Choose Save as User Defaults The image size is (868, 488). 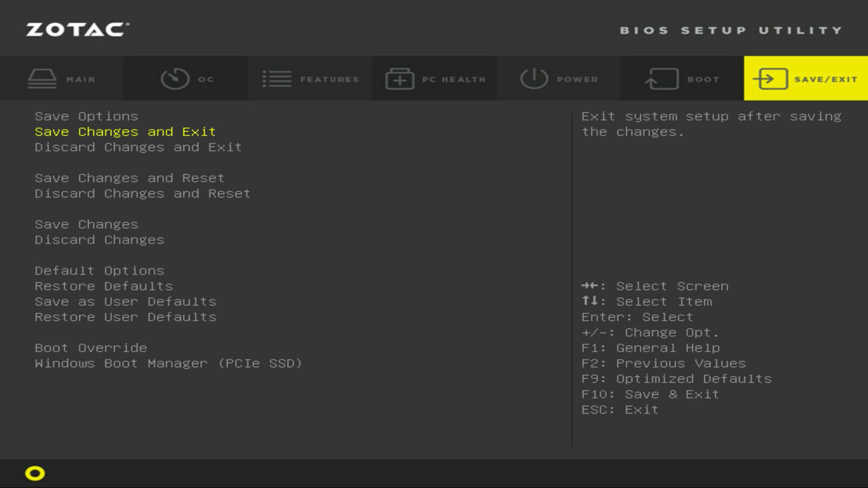point(126,301)
